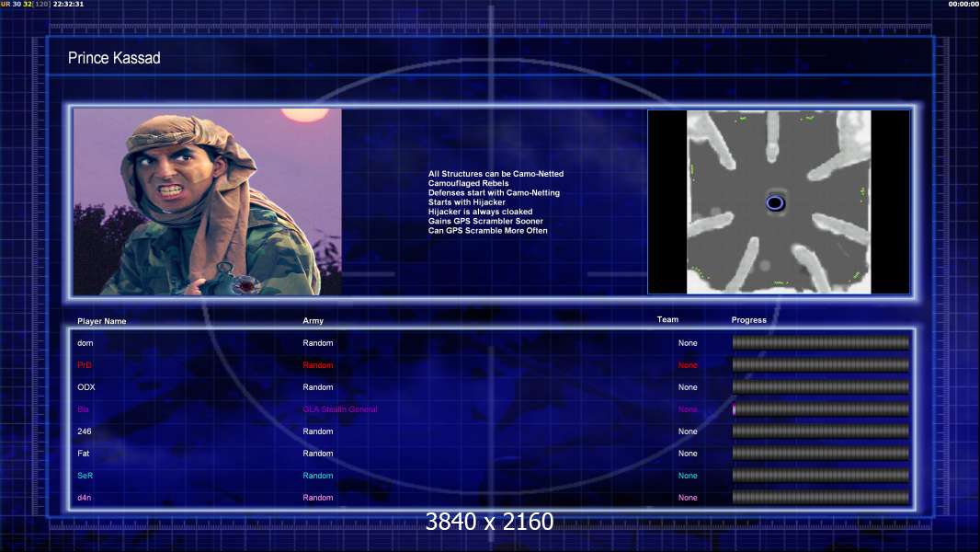Click the None team value for 246
Viewport: 980px width, 552px height.
pyautogui.click(x=688, y=431)
